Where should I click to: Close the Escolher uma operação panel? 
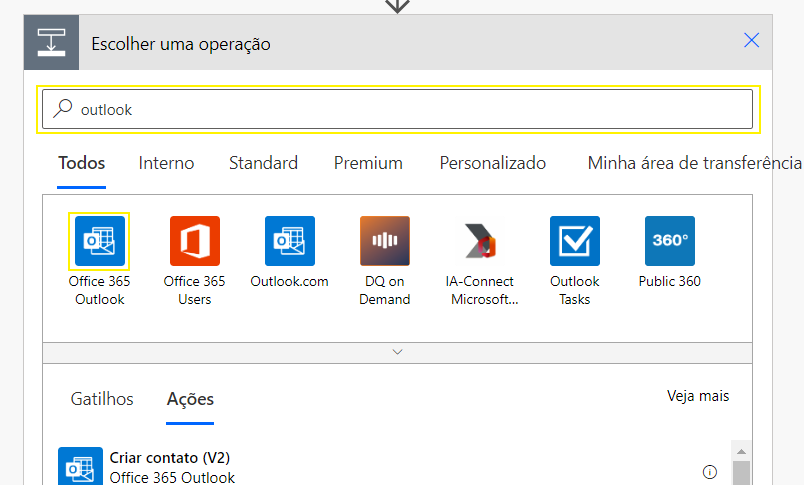[751, 41]
